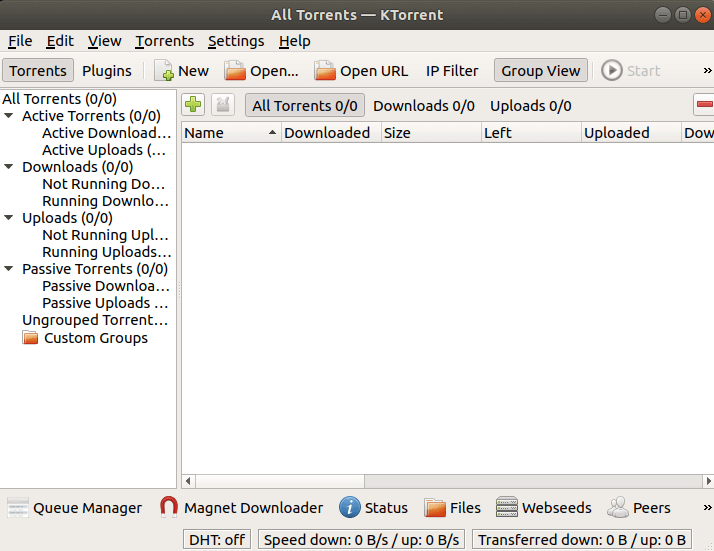Sort by the Uploaded column header
This screenshot has height=551, width=714.
(632, 133)
